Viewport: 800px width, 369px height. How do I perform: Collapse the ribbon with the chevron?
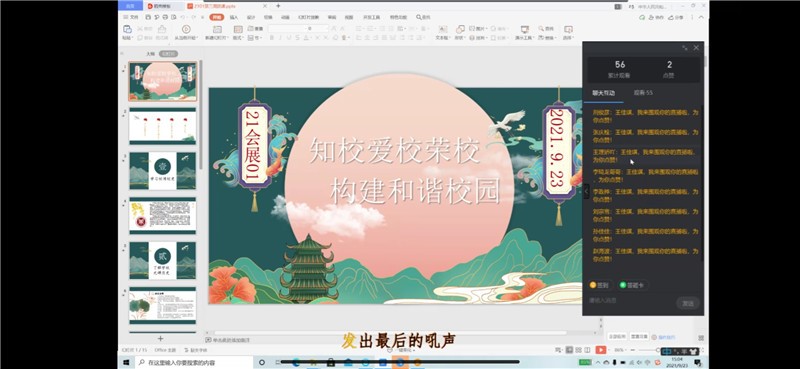tap(701, 17)
